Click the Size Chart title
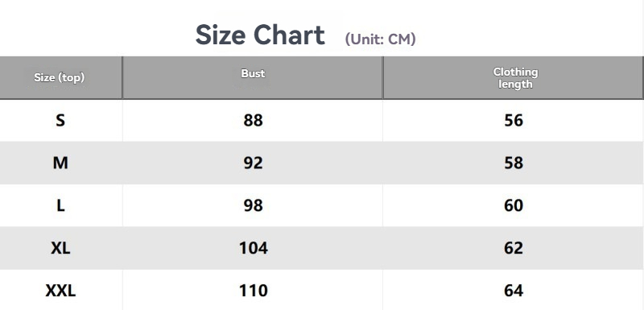The width and height of the screenshot is (644, 310). [260, 35]
